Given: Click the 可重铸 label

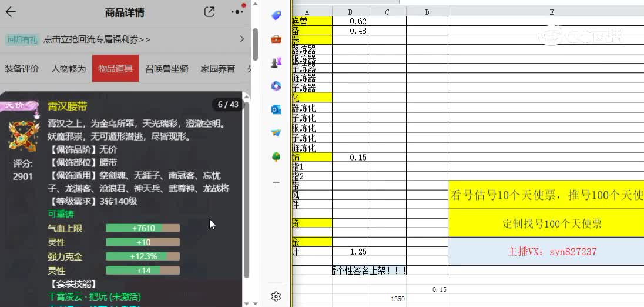Looking at the screenshot, I should point(61,214).
